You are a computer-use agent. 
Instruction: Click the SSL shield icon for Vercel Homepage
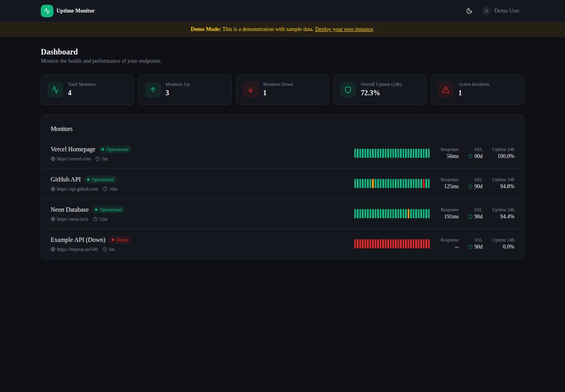[x=470, y=156]
